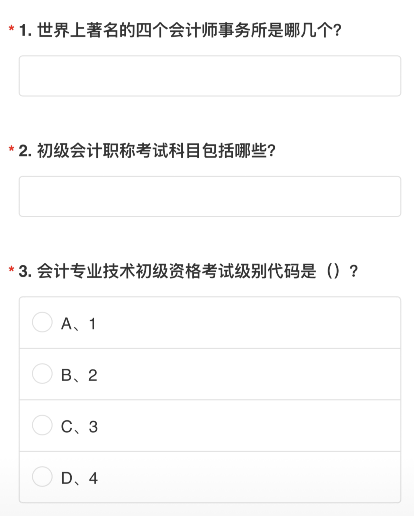414x516 pixels.
Task: Select the radio button for option A
Action: (42, 322)
